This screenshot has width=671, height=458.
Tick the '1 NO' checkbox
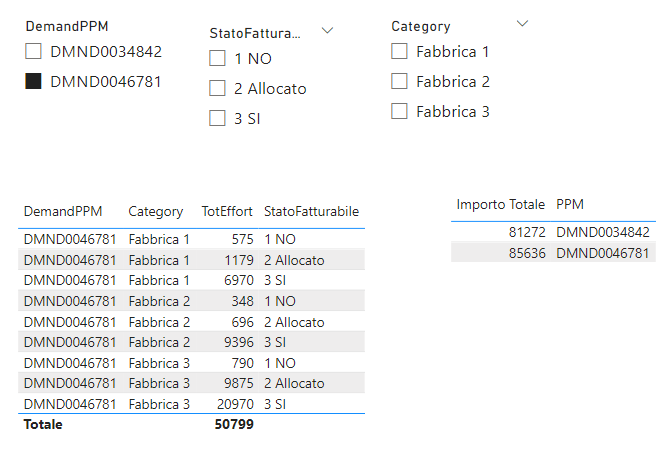(x=217, y=58)
